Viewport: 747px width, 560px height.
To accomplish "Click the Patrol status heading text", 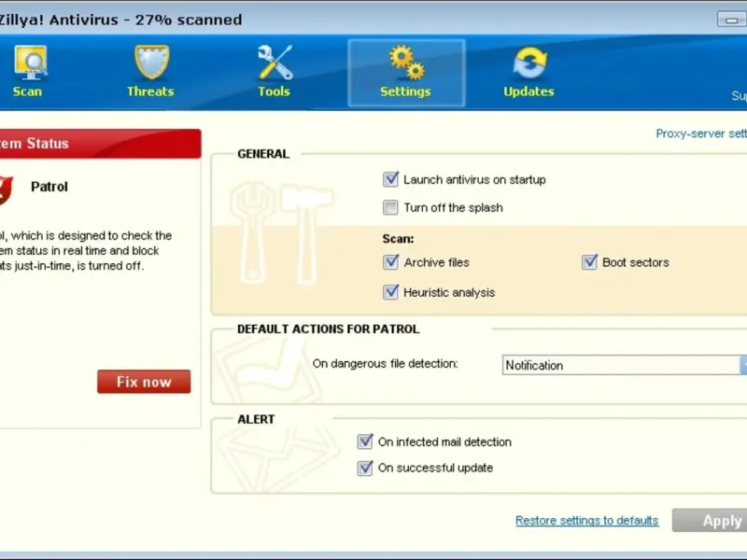I will tap(49, 187).
